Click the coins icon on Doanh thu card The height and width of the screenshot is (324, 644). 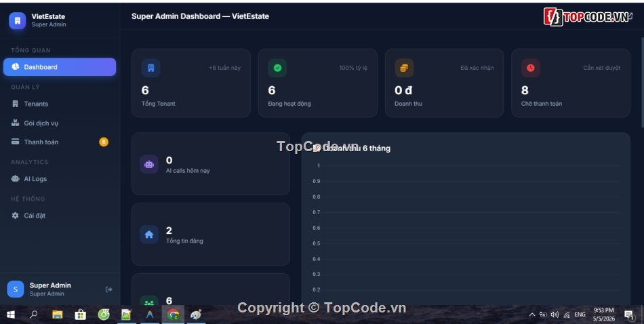[x=404, y=68]
